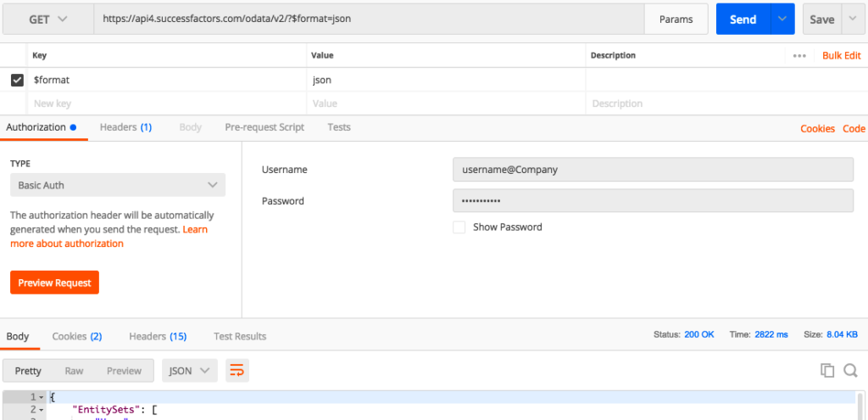Click the blue Send button
Screen dimensions: 868x420
[743, 19]
